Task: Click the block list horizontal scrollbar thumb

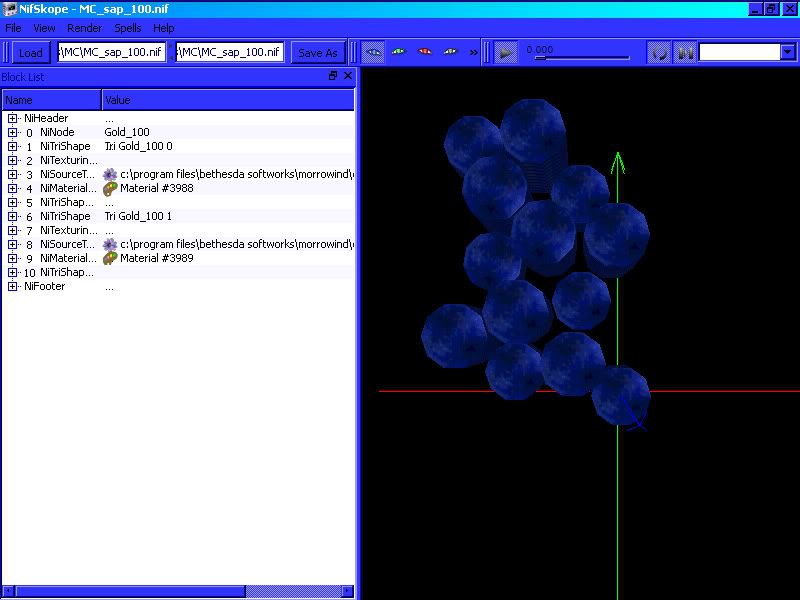Action: (x=130, y=591)
